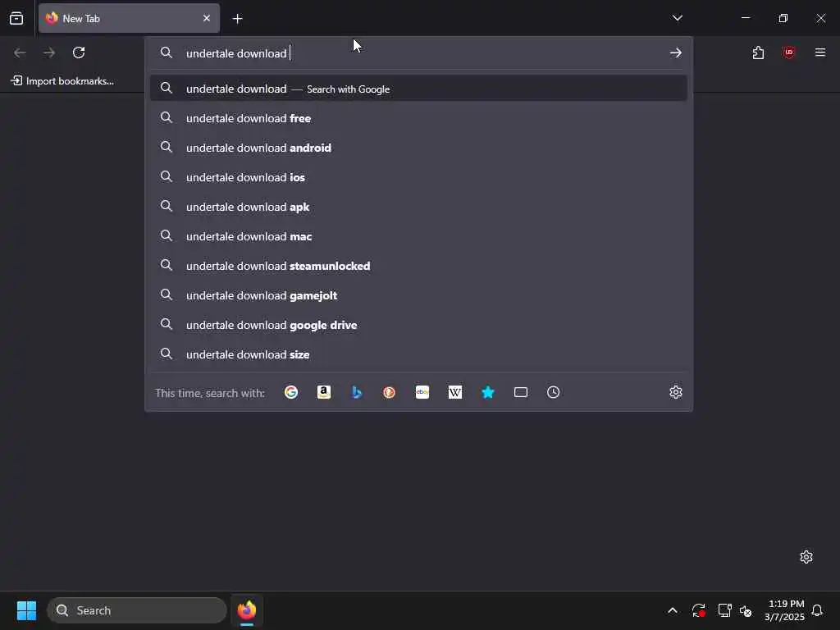Choose suggestion 'undertale download apk'
The image size is (840, 630).
coord(418,206)
